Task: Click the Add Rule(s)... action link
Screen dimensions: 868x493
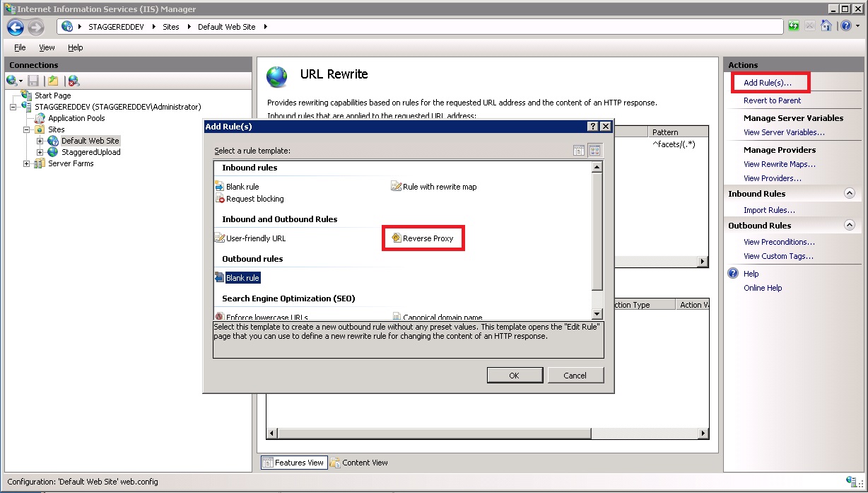Action: [x=768, y=83]
